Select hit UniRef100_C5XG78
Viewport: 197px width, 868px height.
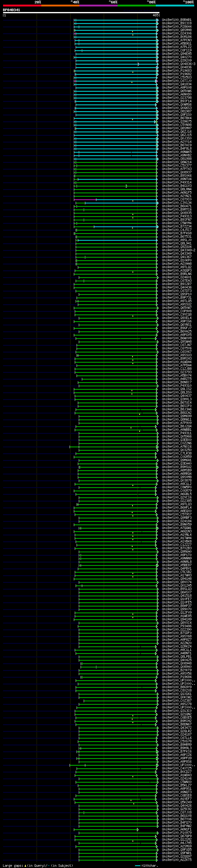(176, 741)
